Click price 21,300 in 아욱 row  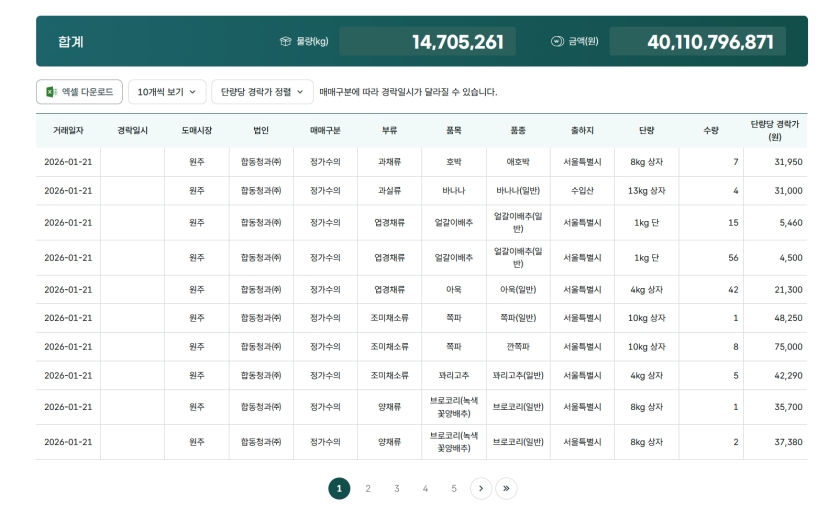coord(788,290)
